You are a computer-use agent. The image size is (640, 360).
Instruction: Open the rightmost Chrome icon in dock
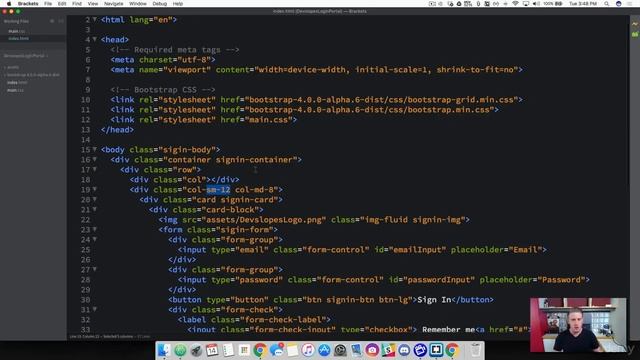452,350
